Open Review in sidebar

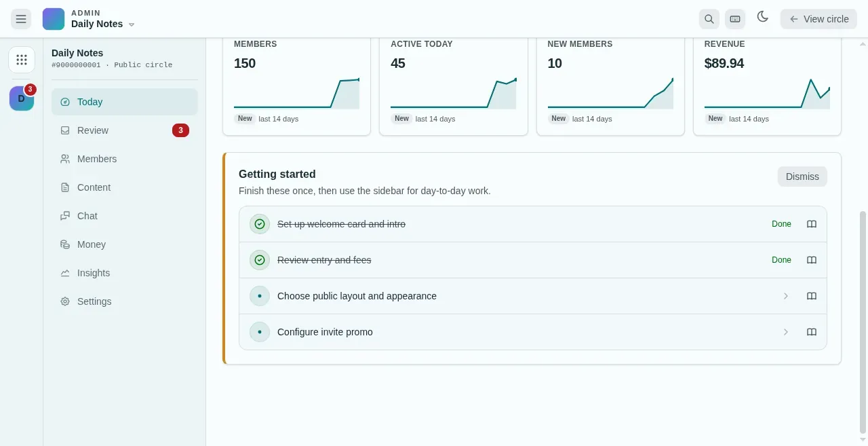125,130
